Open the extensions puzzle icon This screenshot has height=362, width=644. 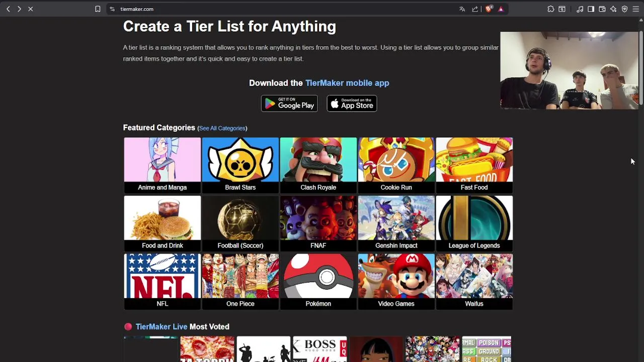551,9
